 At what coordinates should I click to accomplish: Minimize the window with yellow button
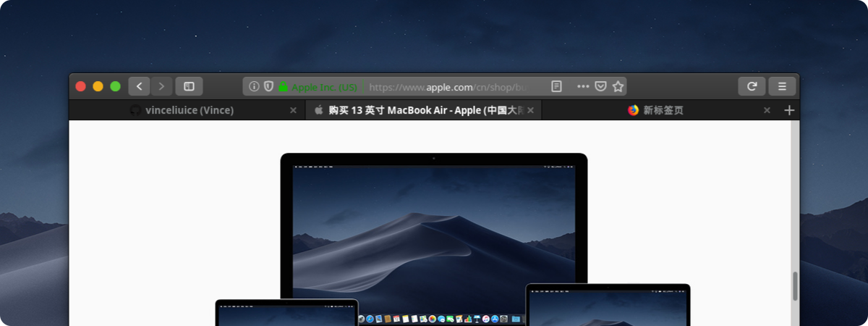point(98,86)
